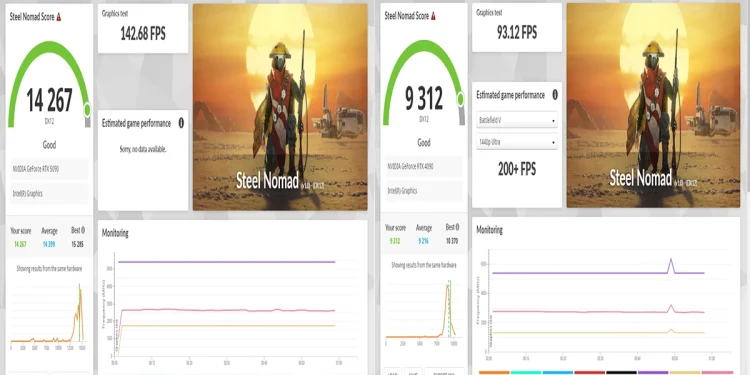Click the green gauge knob on the 9 312 dial
Image resolution: width=750 pixels, height=375 pixels.
[460, 99]
